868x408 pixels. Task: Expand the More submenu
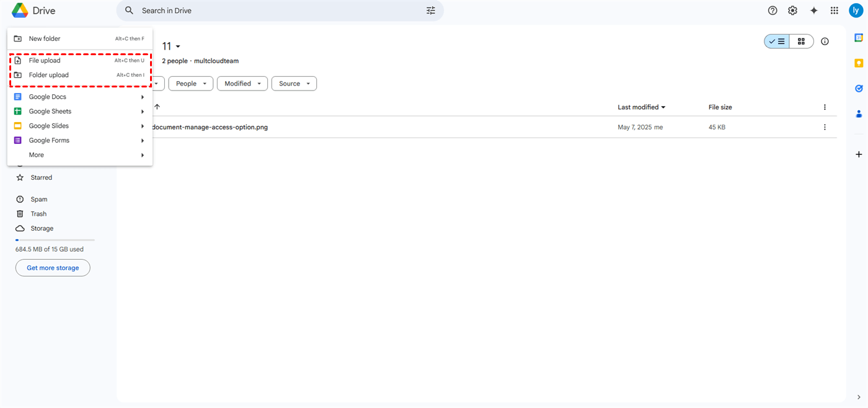pos(80,155)
